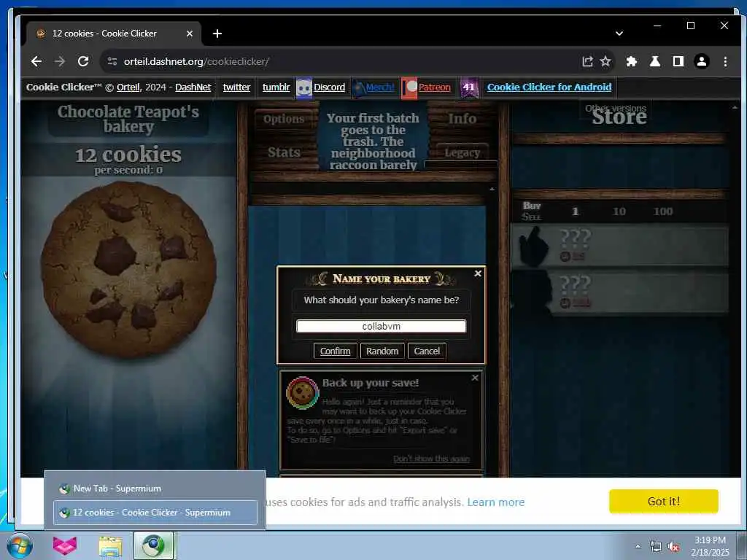Select the cursor building in store

[x=619, y=246]
